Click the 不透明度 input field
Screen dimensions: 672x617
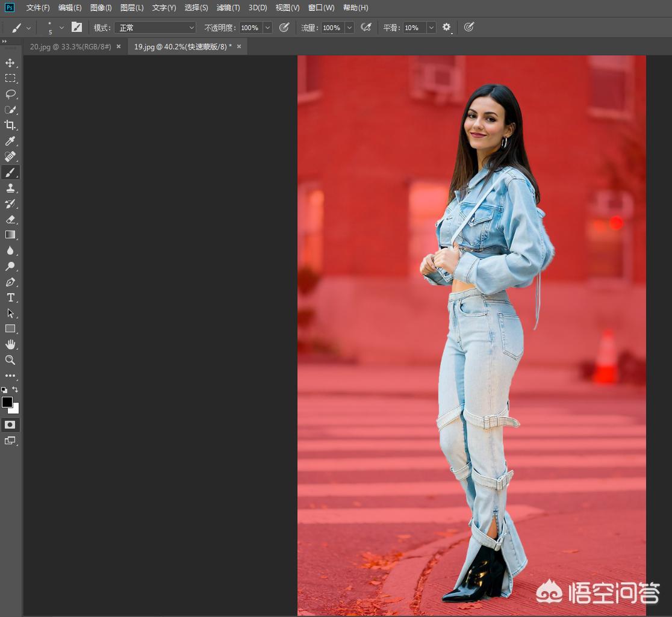click(x=250, y=27)
